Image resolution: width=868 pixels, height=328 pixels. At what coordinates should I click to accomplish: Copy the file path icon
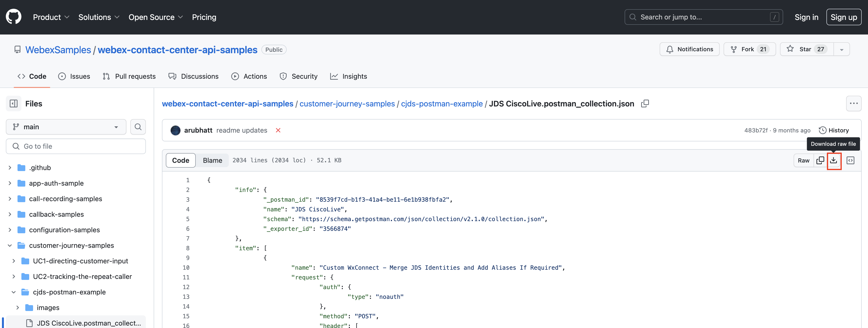pyautogui.click(x=645, y=104)
